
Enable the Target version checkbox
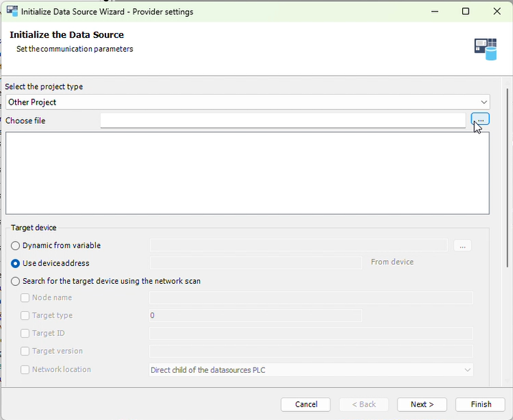point(25,351)
